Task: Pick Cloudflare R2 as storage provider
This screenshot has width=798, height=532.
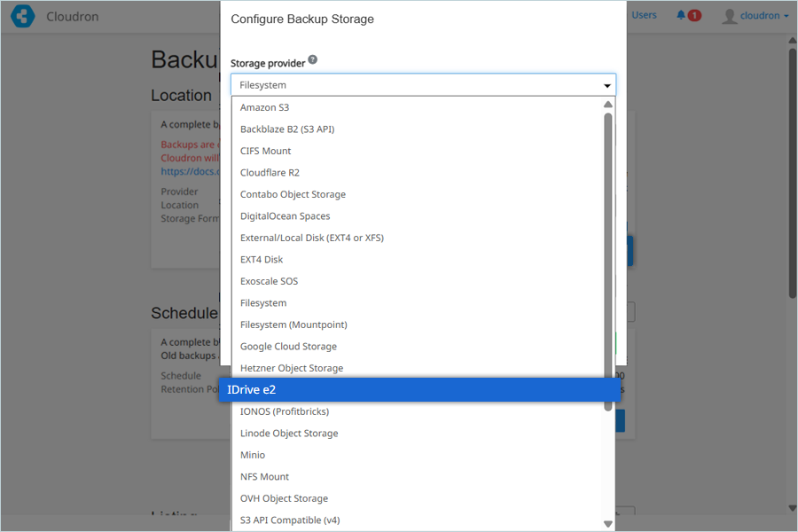Action: click(x=419, y=173)
